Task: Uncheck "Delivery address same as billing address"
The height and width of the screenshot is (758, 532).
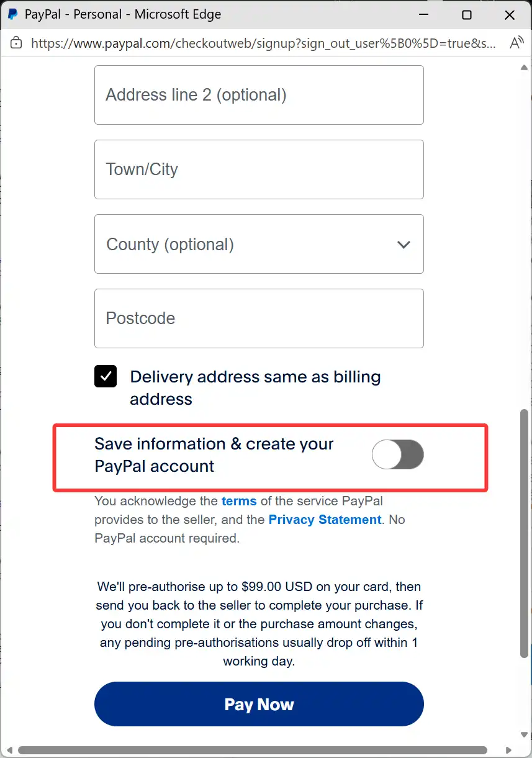Action: click(106, 376)
